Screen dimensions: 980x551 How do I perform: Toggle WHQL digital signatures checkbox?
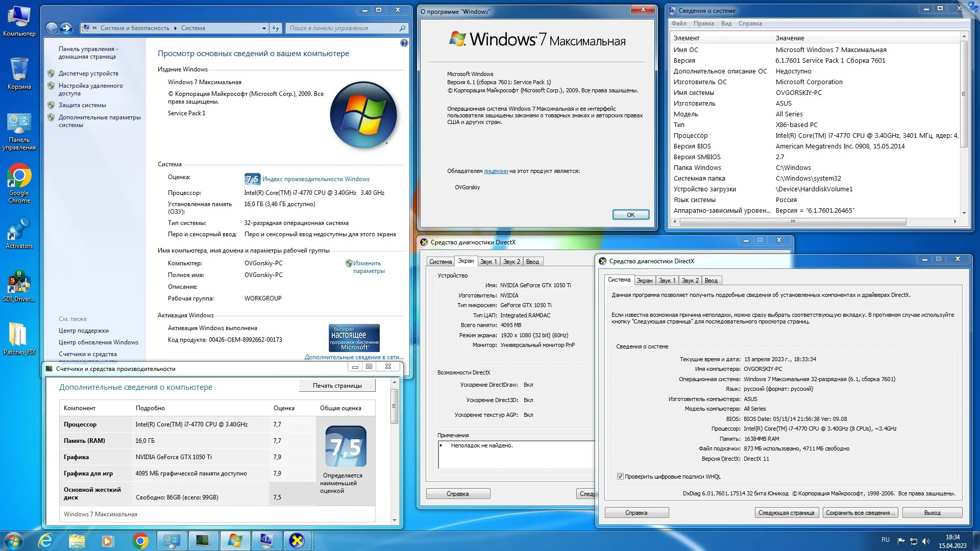click(x=620, y=477)
